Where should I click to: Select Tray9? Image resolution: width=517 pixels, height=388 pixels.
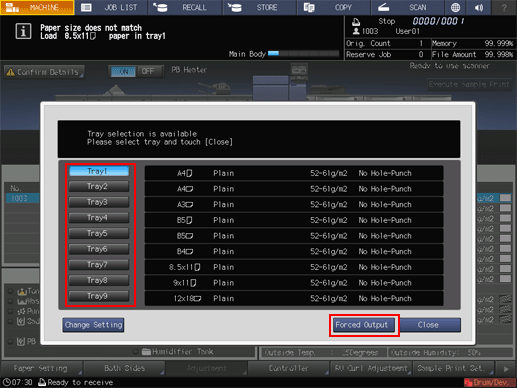click(x=99, y=296)
